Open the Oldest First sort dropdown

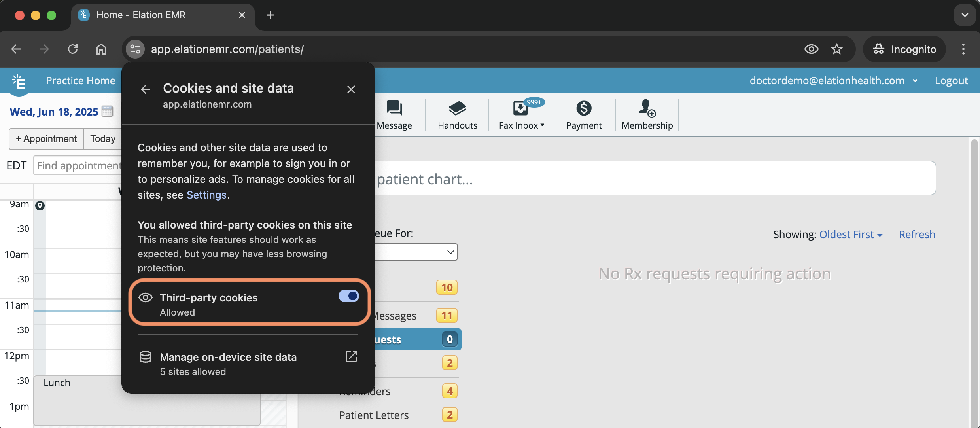click(x=851, y=235)
